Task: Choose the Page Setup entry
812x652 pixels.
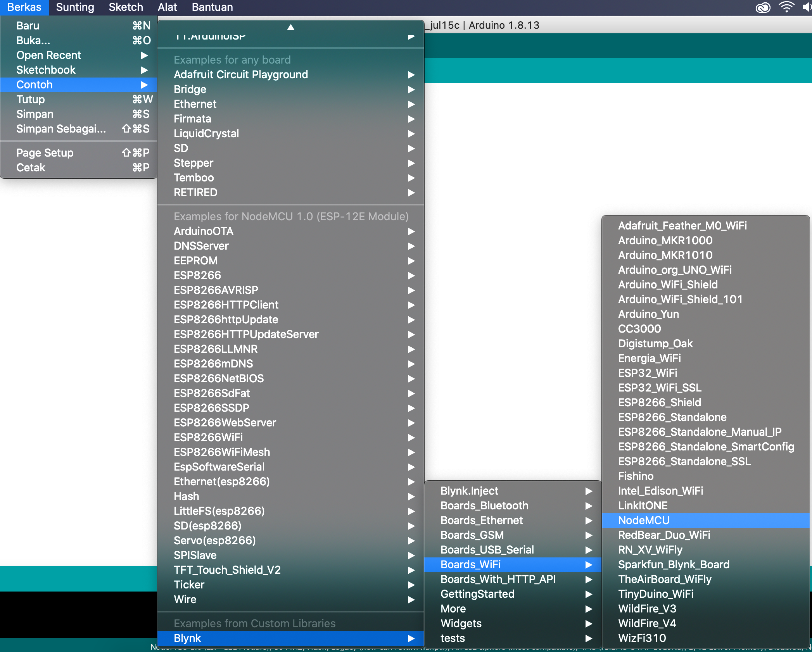Action: coord(45,153)
